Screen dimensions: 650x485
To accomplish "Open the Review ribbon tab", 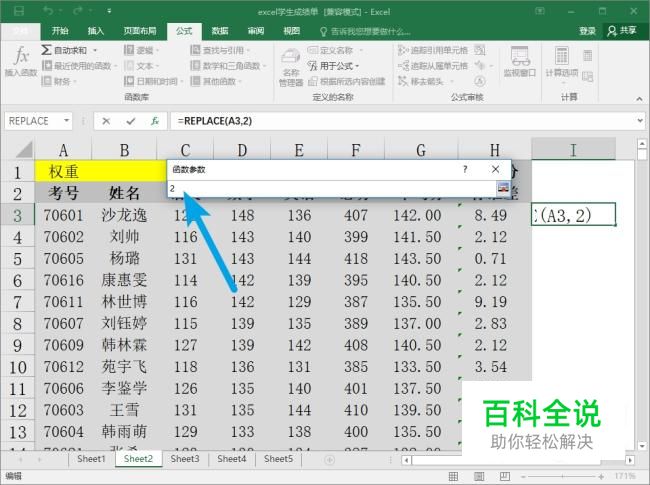I will tap(256, 31).
